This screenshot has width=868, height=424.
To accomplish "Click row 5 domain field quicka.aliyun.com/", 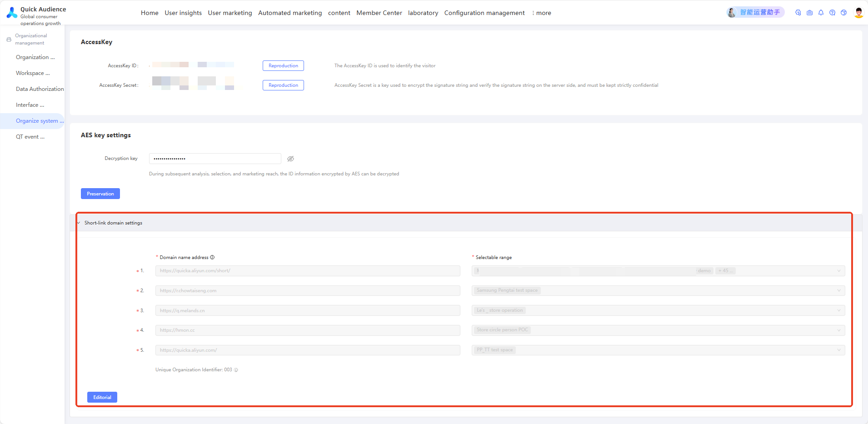I will click(x=308, y=350).
